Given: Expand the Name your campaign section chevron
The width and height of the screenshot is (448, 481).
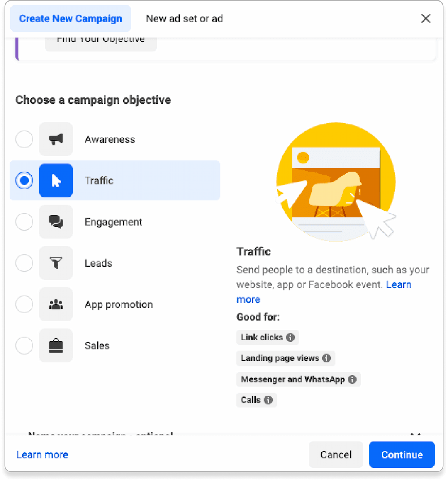Looking at the screenshot, I should click(x=415, y=434).
